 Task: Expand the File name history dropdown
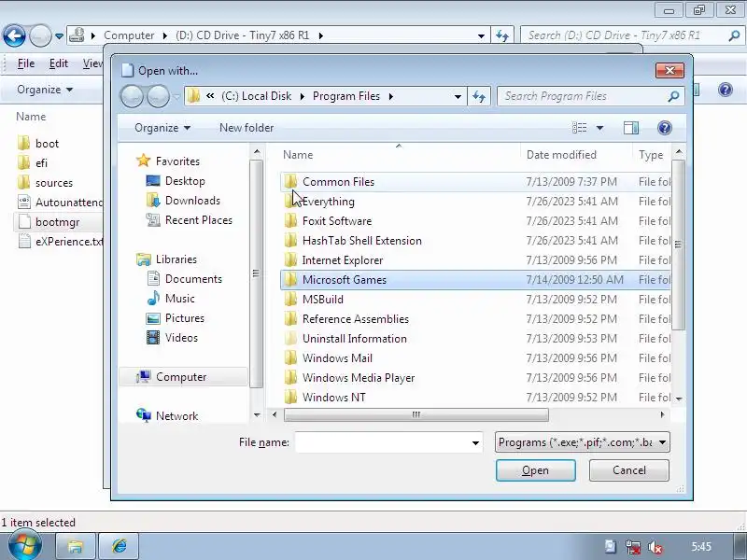pyautogui.click(x=475, y=442)
